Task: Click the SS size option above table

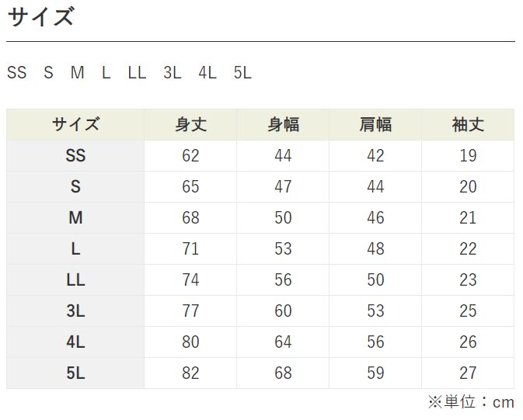Action: (16, 73)
